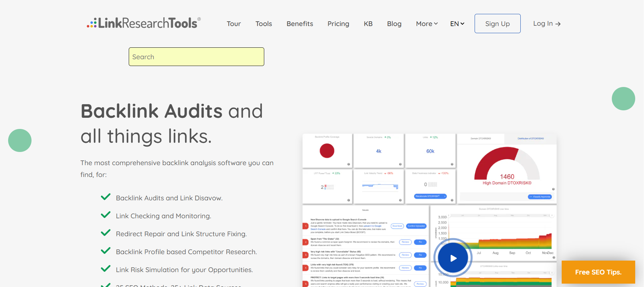Image resolution: width=644 pixels, height=287 pixels.
Task: Play the dashboard demo video
Action: pos(453,258)
